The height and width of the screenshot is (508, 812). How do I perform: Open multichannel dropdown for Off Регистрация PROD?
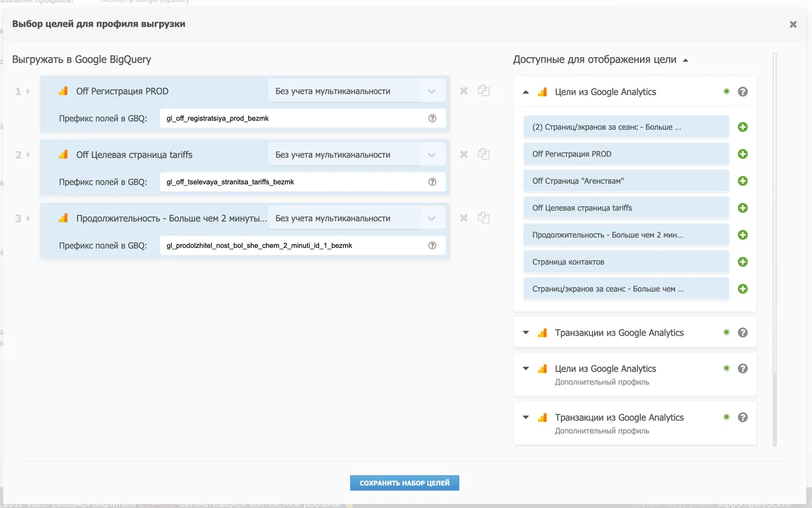click(357, 91)
